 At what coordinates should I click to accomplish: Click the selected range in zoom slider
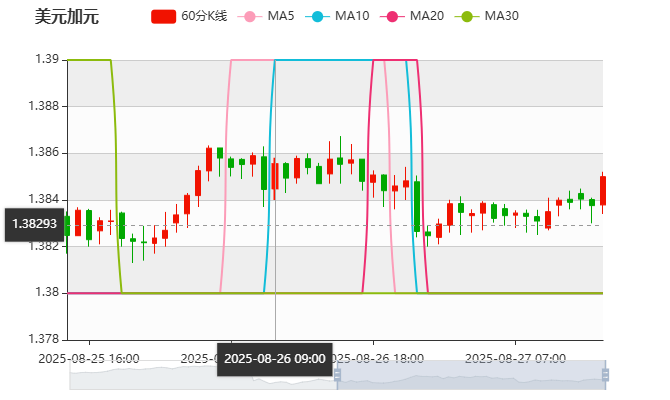pyautogui.click(x=471, y=375)
